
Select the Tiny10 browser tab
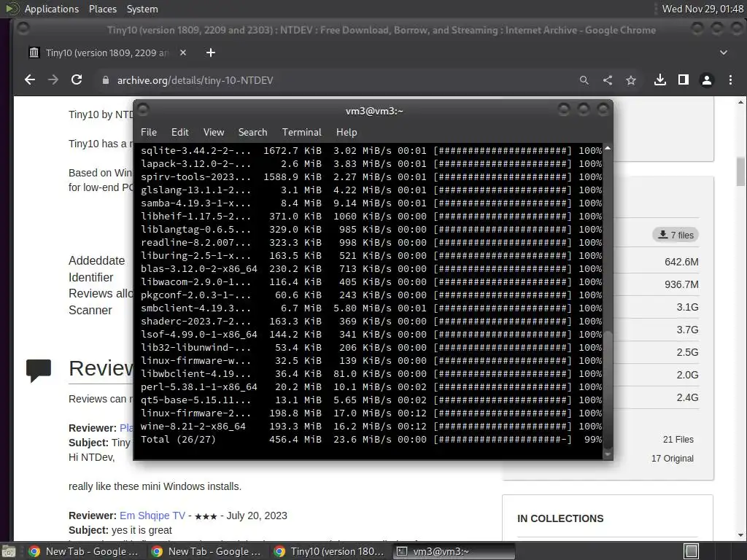click(107, 52)
